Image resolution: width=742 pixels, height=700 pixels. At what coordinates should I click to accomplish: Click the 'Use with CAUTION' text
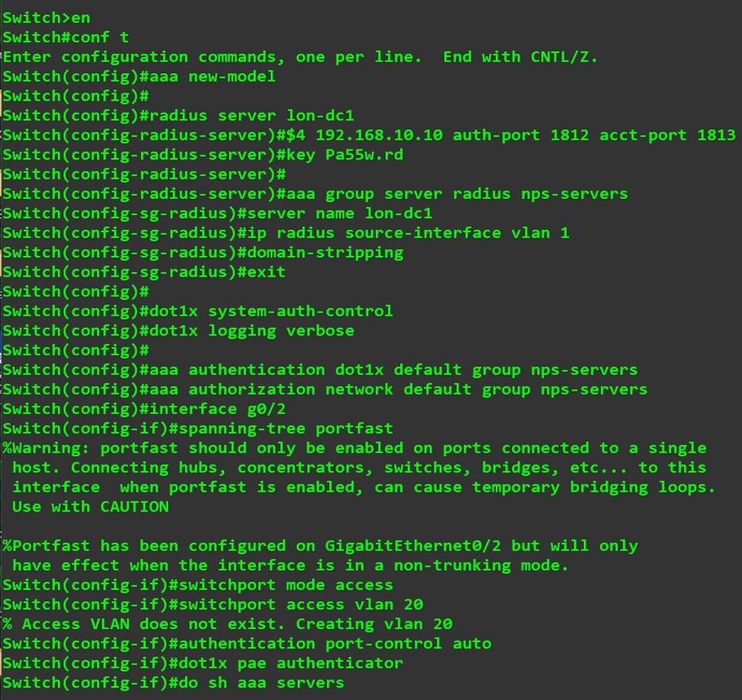pos(90,507)
